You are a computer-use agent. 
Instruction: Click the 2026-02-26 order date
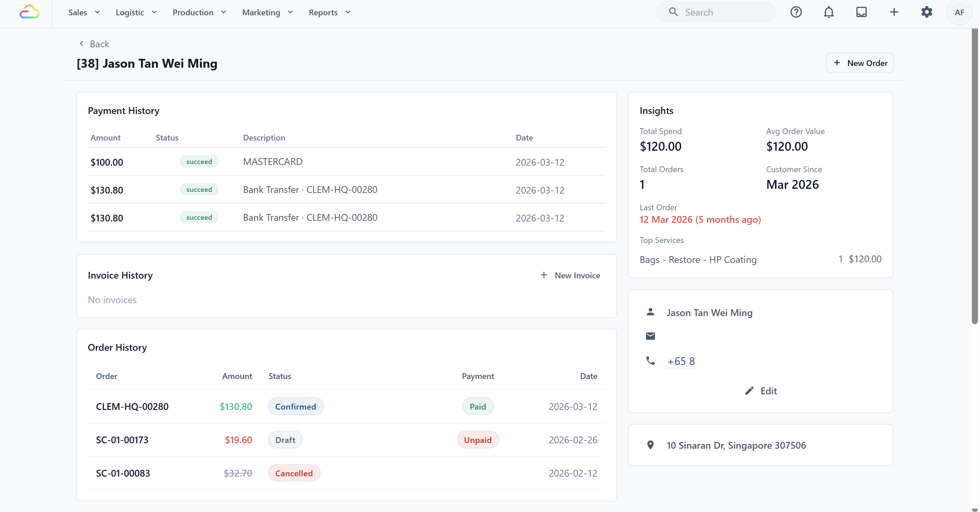(x=573, y=440)
